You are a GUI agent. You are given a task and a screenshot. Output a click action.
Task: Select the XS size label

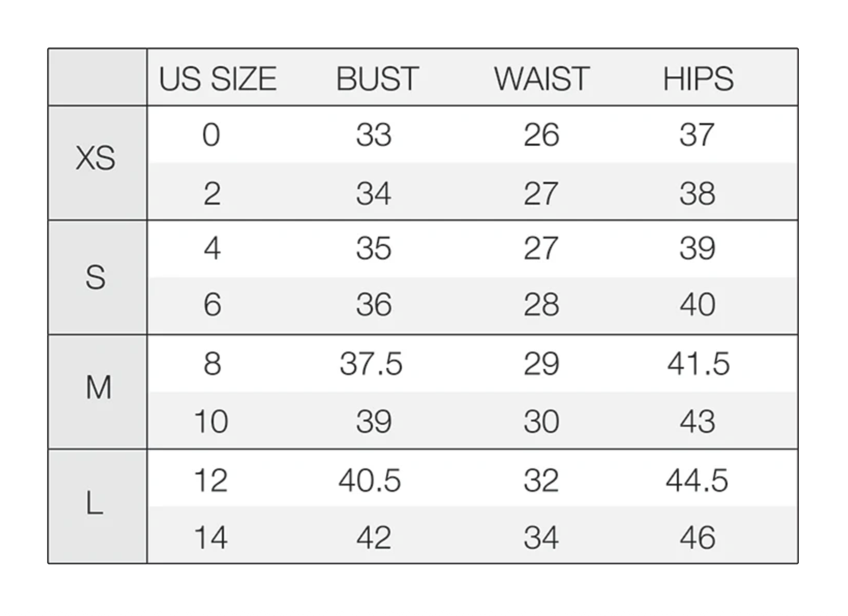96,158
